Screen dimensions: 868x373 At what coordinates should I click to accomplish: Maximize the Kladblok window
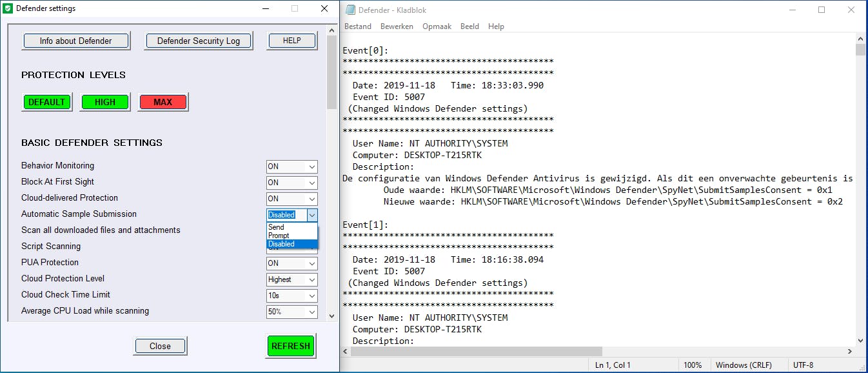pyautogui.click(x=822, y=10)
